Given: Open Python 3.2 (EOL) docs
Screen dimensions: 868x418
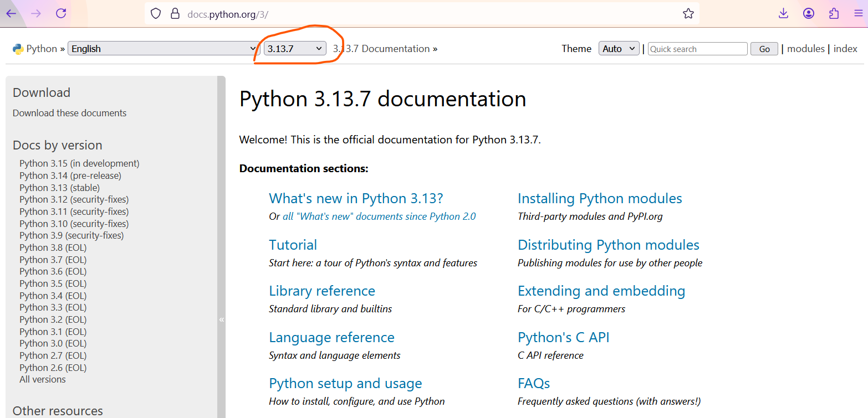Looking at the screenshot, I should pos(53,319).
